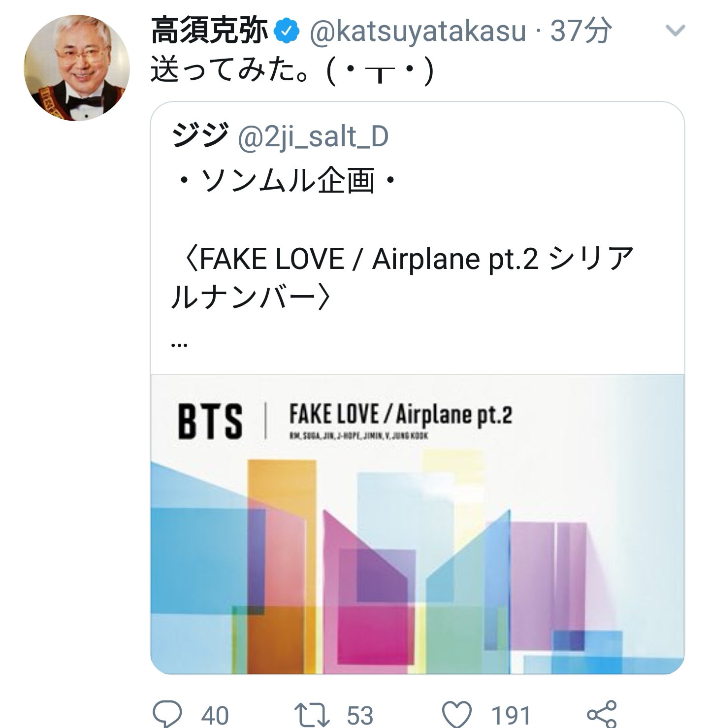Image resolution: width=709 pixels, height=728 pixels.
Task: Open the tweet options chevron dropdown
Action: [675, 31]
